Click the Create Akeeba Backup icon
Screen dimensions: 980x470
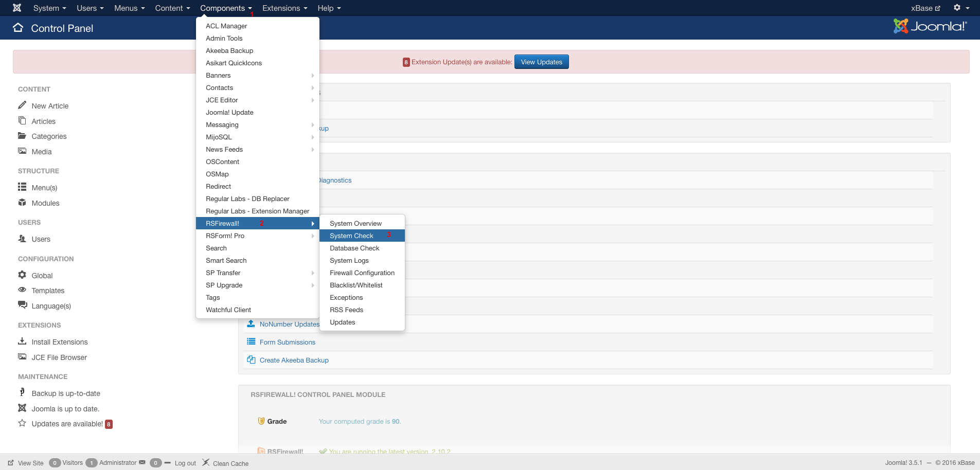(x=251, y=359)
